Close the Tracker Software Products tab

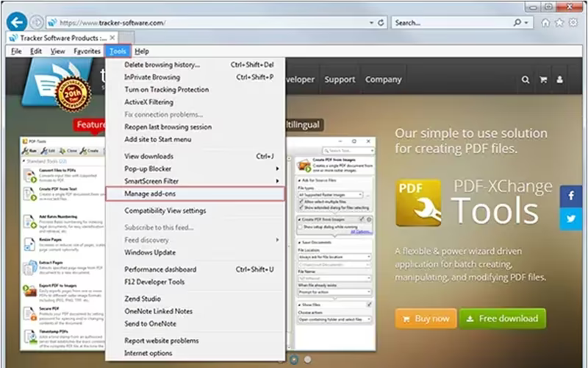(112, 38)
